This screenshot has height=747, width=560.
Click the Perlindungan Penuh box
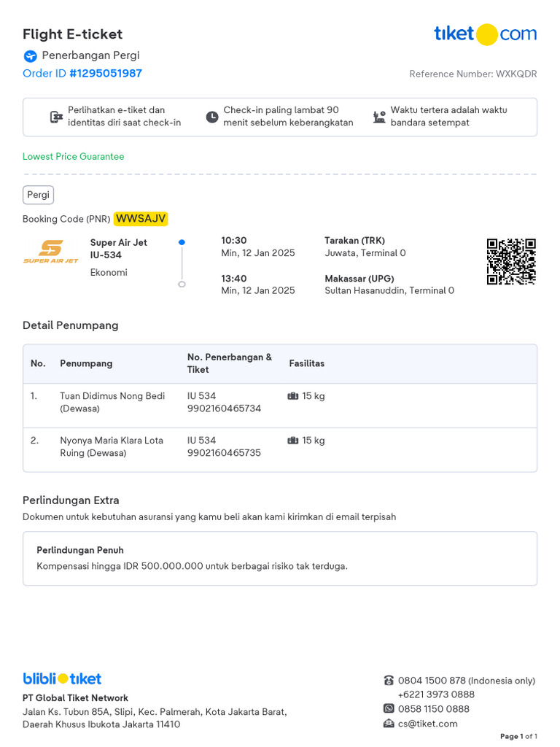280,558
